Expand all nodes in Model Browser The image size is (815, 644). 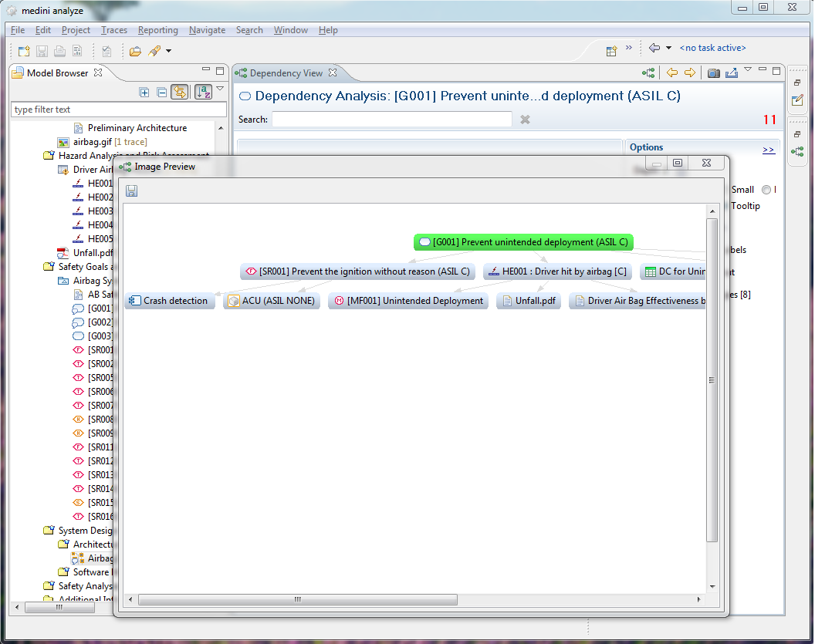coord(144,92)
